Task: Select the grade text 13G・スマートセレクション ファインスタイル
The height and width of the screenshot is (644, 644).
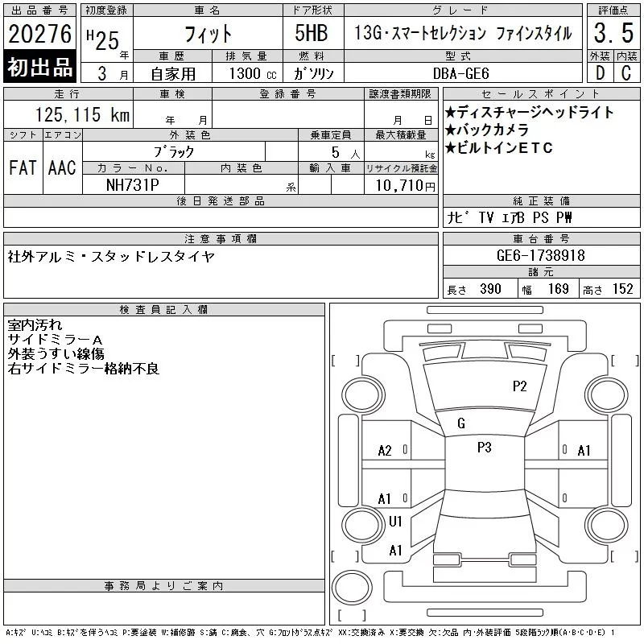Action: point(463,33)
